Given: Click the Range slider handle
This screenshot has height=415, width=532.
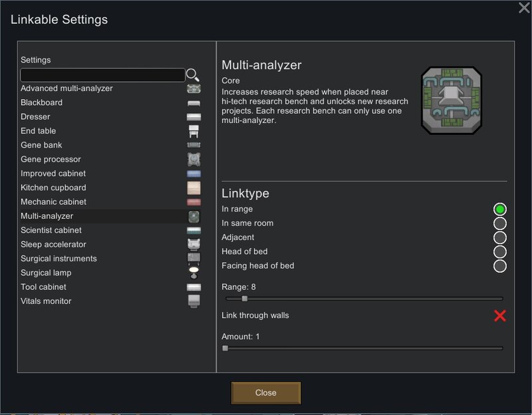Looking at the screenshot, I should [245, 299].
